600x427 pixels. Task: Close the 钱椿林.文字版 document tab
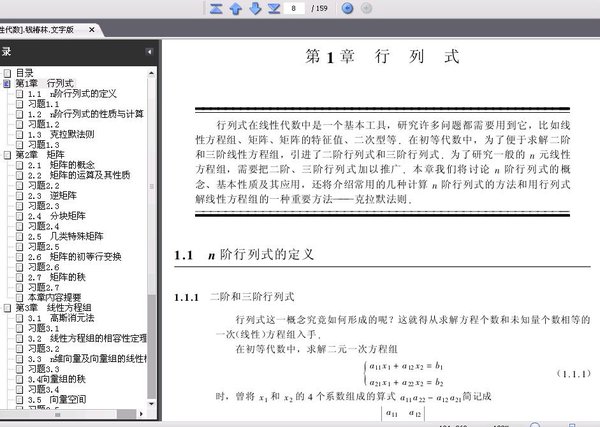click(91, 29)
